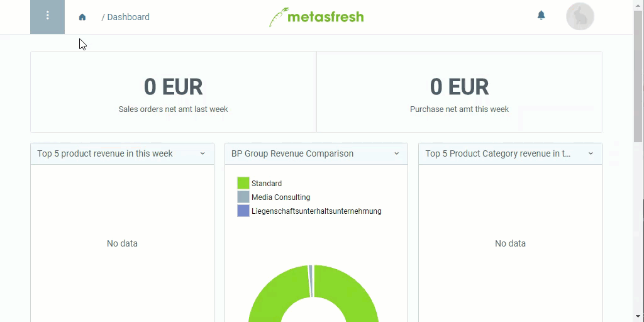Select the Standard legend label

[x=267, y=184]
